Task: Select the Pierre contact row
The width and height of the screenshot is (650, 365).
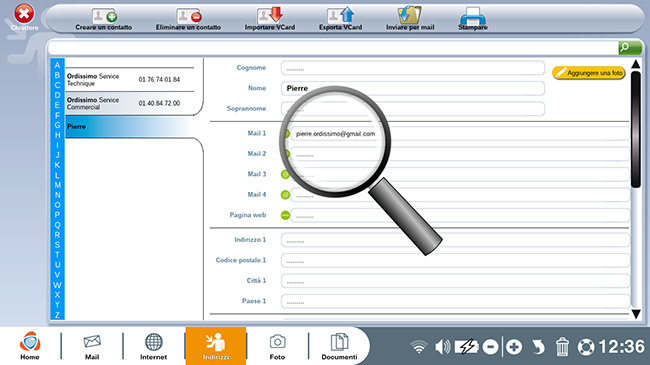Action: point(130,127)
